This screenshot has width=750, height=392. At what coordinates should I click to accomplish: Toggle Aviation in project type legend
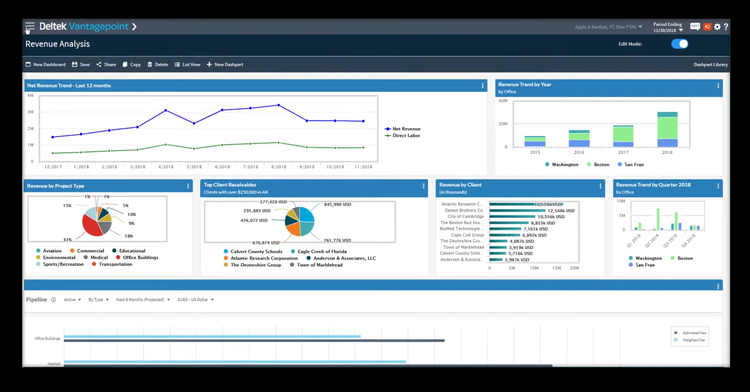click(48, 251)
